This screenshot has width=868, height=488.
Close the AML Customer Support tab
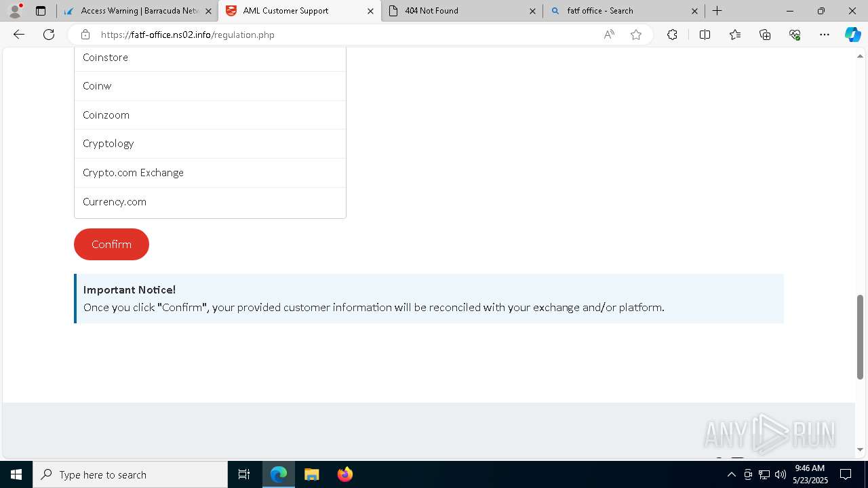tap(370, 11)
